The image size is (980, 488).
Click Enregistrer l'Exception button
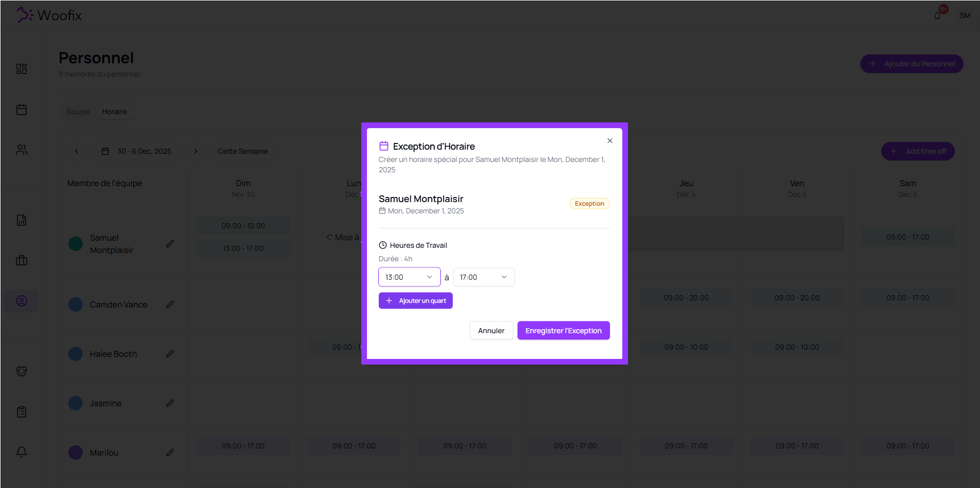[x=563, y=331]
